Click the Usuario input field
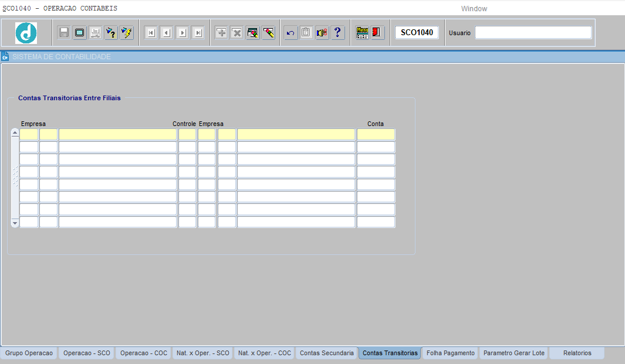 533,33
